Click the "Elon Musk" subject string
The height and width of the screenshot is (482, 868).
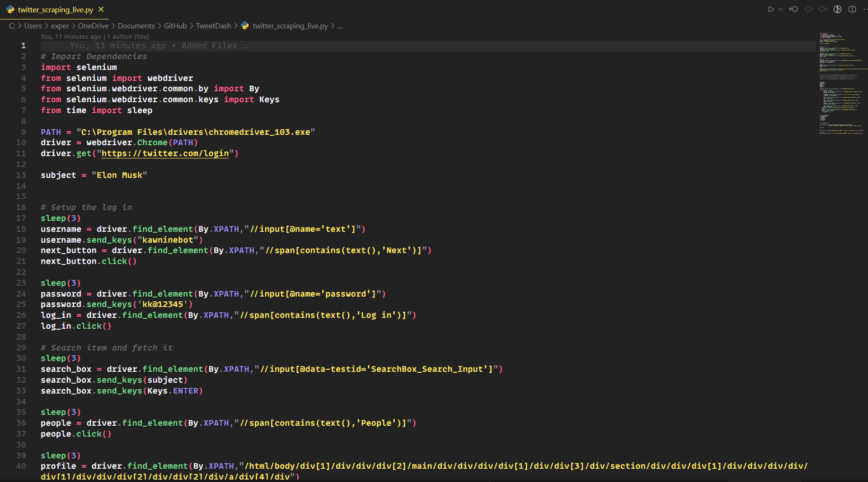(120, 175)
